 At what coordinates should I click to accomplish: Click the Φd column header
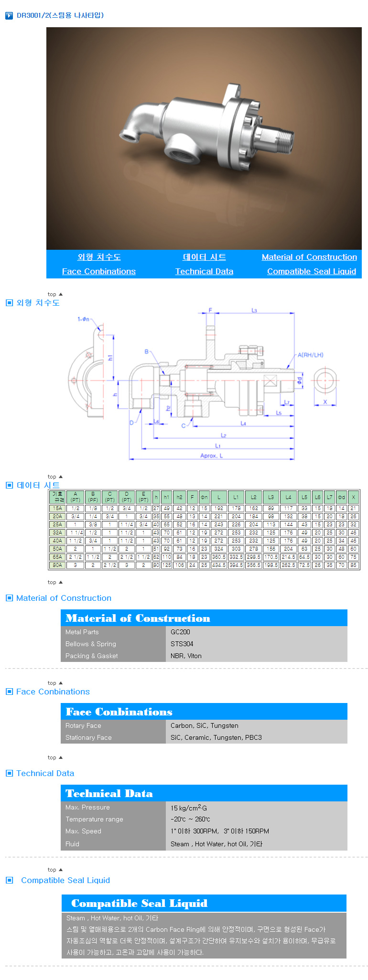point(341,497)
